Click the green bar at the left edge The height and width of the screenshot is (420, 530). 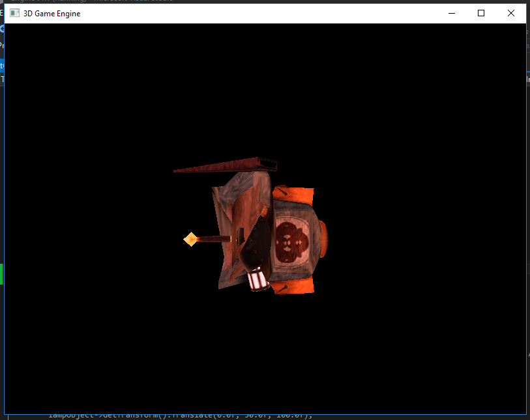pyautogui.click(x=1, y=274)
